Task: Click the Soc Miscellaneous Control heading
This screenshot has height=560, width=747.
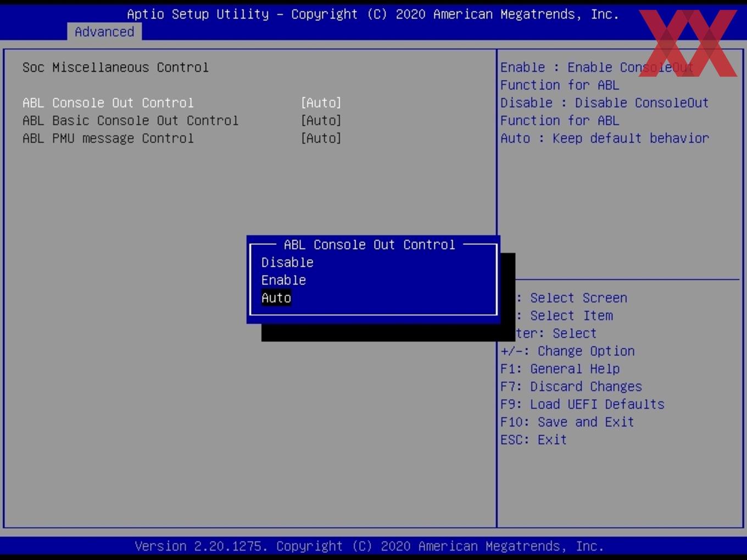Action: coord(115,68)
